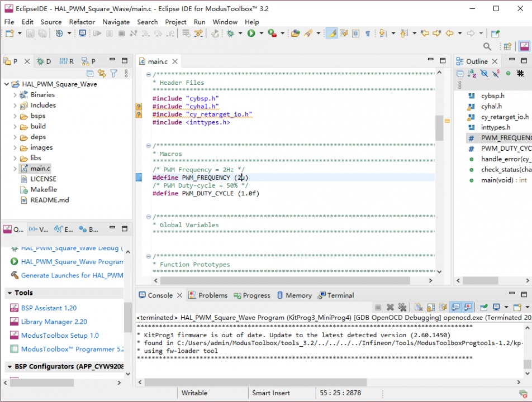Click the Debug bug icon in toolbar
532x402 pixels.
(x=230, y=33)
